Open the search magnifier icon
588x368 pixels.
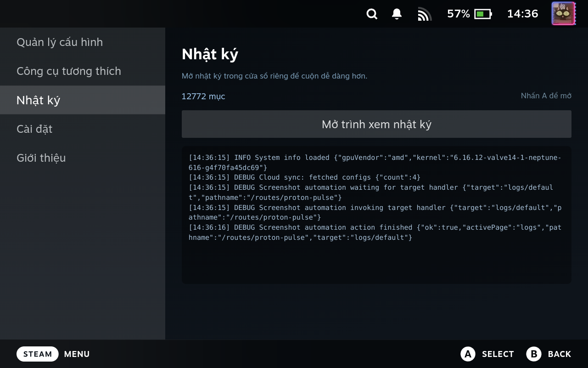(x=372, y=14)
